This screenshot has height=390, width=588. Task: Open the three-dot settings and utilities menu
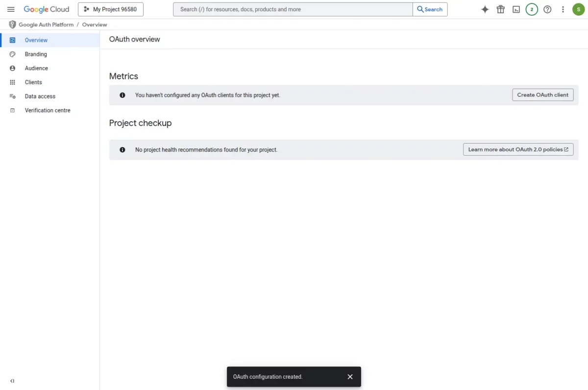pyautogui.click(x=563, y=9)
